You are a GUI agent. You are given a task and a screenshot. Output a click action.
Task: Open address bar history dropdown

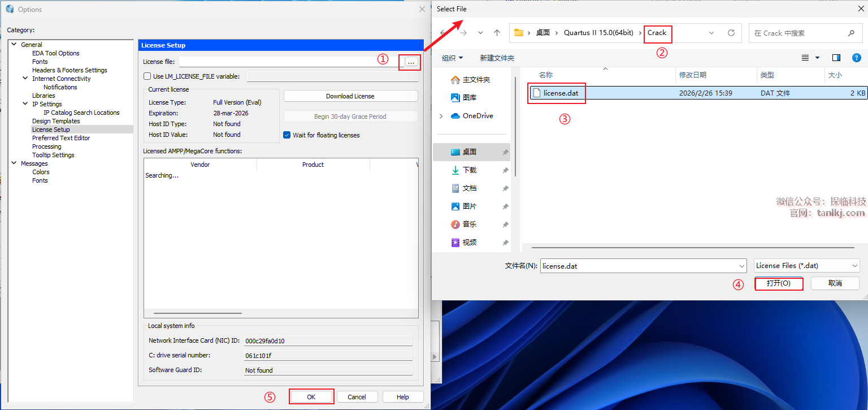pyautogui.click(x=711, y=33)
